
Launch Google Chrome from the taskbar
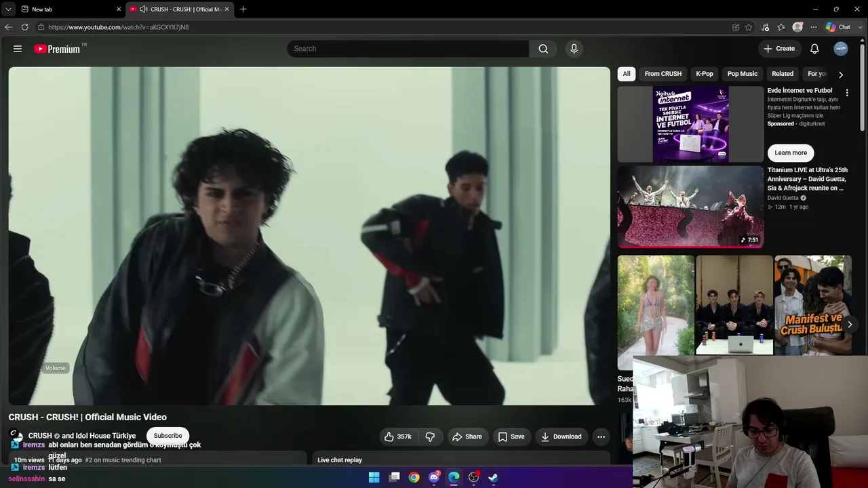414,477
